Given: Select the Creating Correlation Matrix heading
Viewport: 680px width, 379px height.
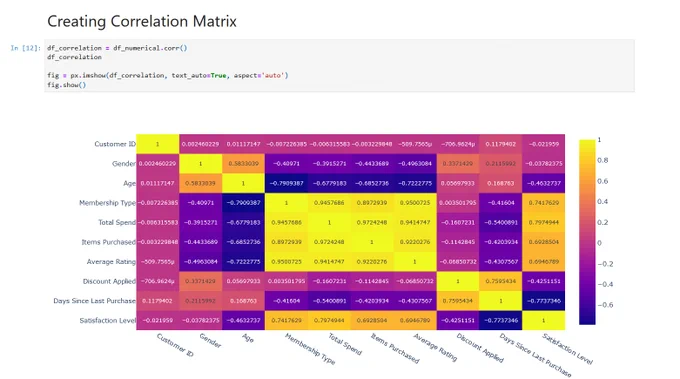Looking at the screenshot, I should coord(142,21).
